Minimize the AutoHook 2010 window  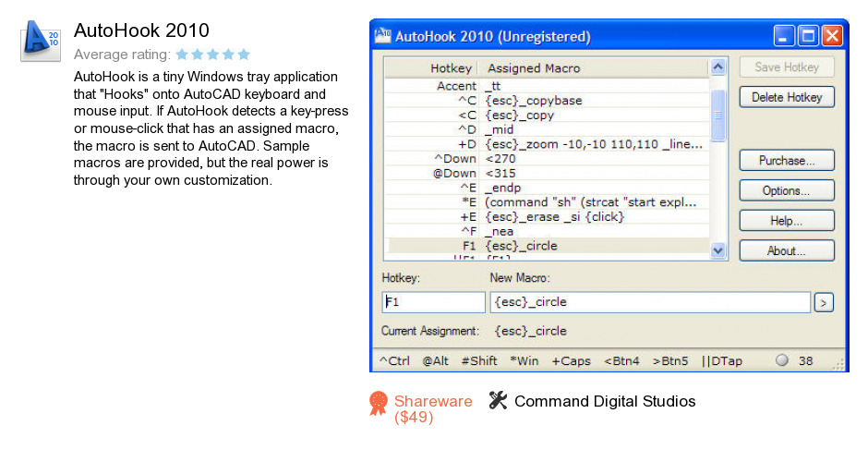point(784,36)
